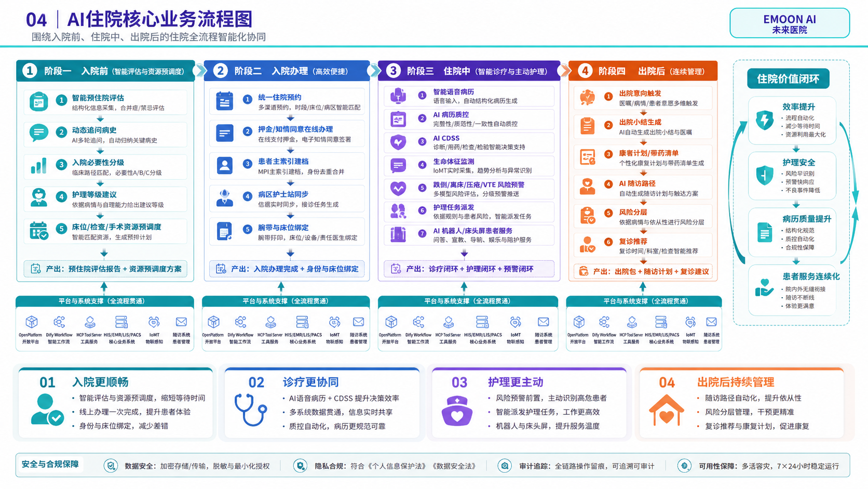Select the 护理任务派发 people icon
868x489 pixels.
coord(398,211)
